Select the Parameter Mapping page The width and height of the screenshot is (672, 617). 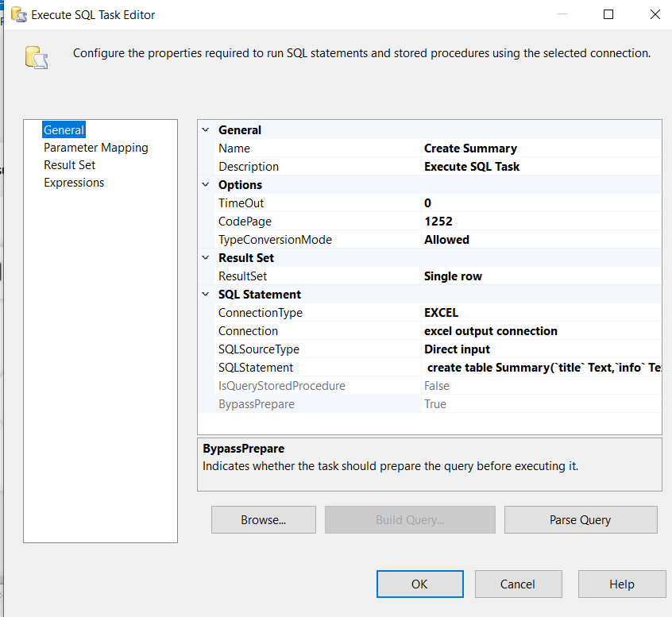95,147
